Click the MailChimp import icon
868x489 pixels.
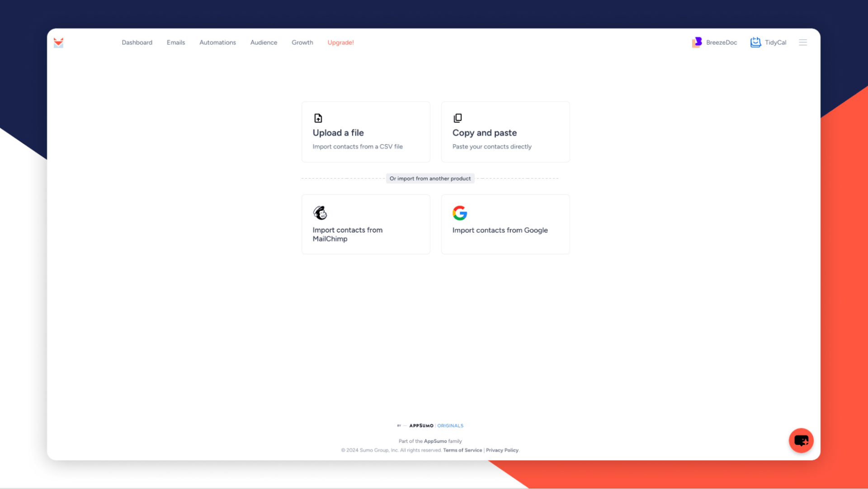pyautogui.click(x=320, y=212)
